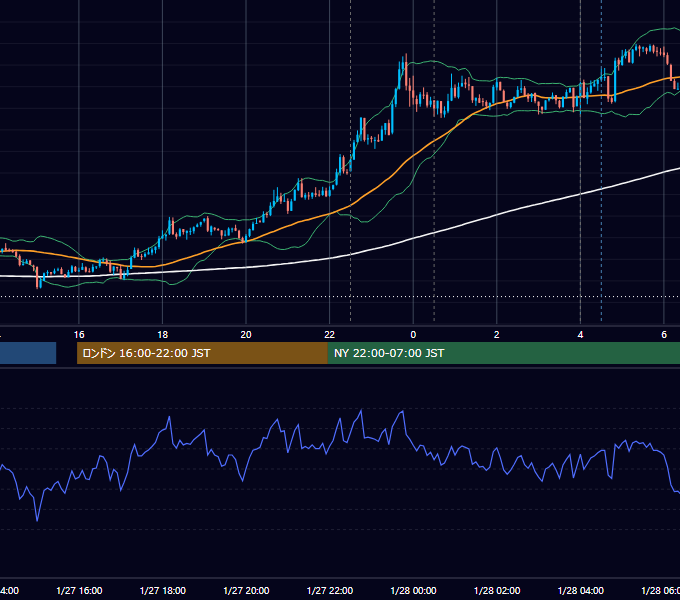Click the NY 22:00-07:00 JST session bar
The width and height of the screenshot is (680, 600).
pyautogui.click(x=503, y=353)
